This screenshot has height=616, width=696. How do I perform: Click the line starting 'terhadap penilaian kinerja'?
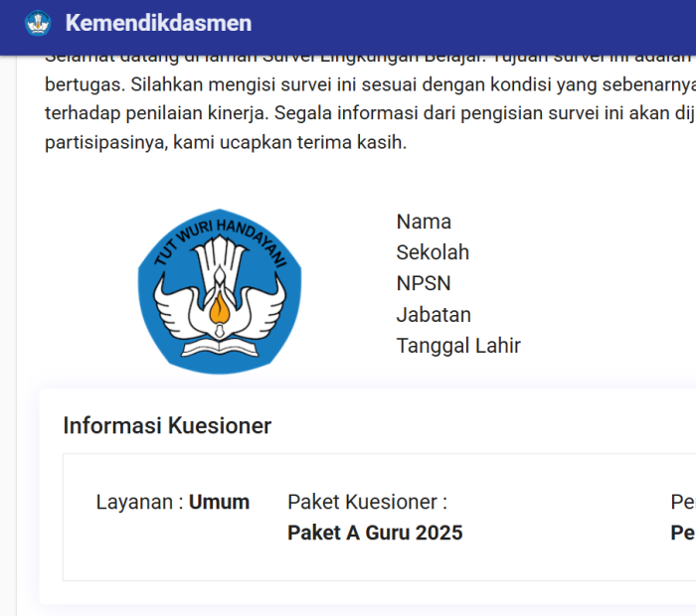click(370, 113)
